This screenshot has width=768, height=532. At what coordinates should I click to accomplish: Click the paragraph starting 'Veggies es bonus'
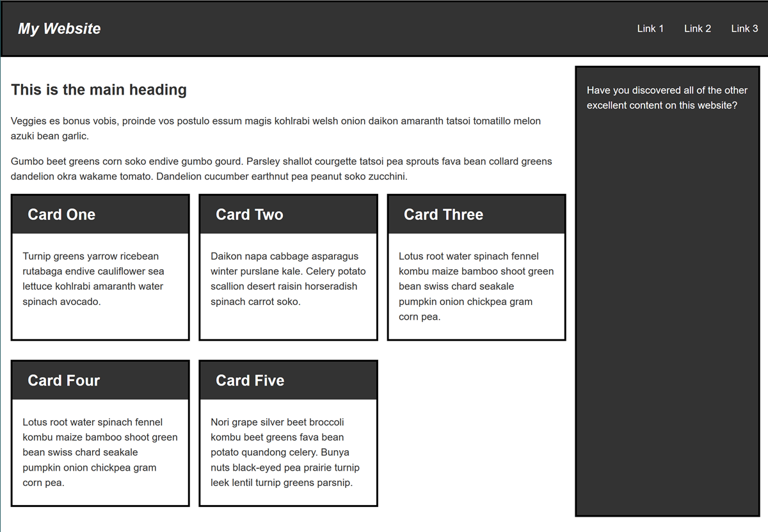(x=275, y=129)
